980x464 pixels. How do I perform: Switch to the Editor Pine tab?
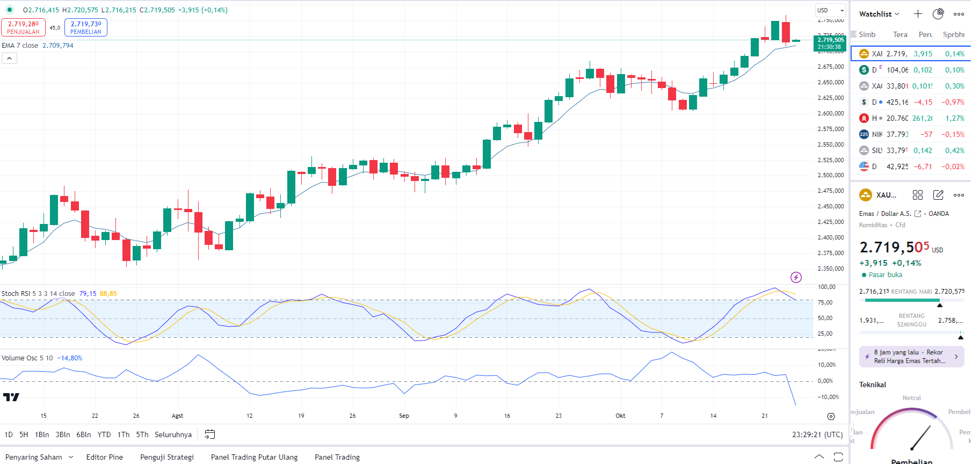[105, 457]
